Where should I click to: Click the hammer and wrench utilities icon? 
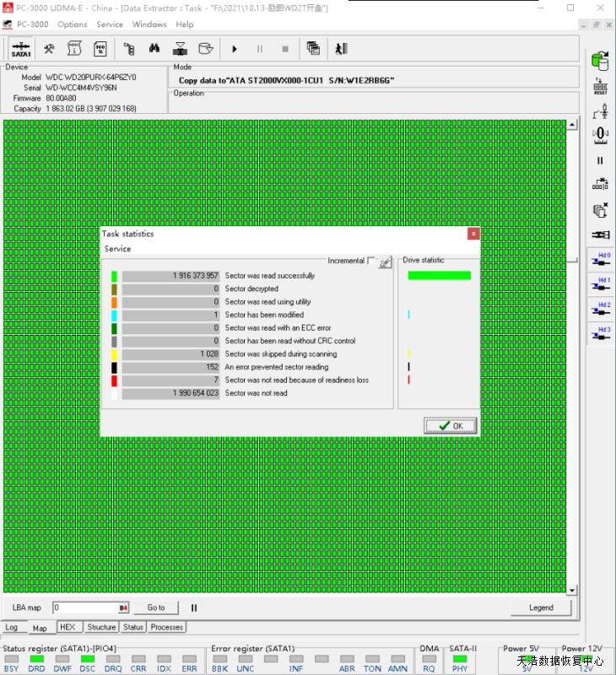50,49
